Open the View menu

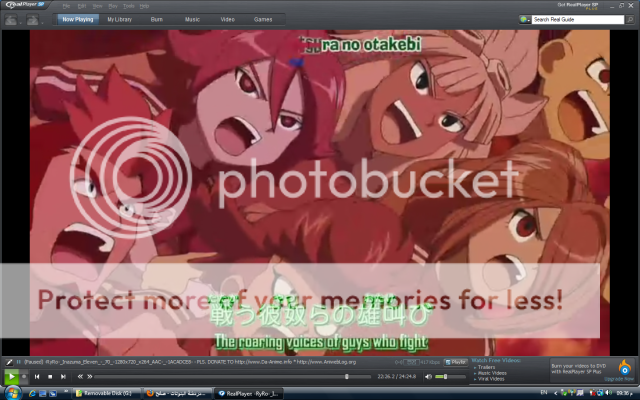coord(97,6)
